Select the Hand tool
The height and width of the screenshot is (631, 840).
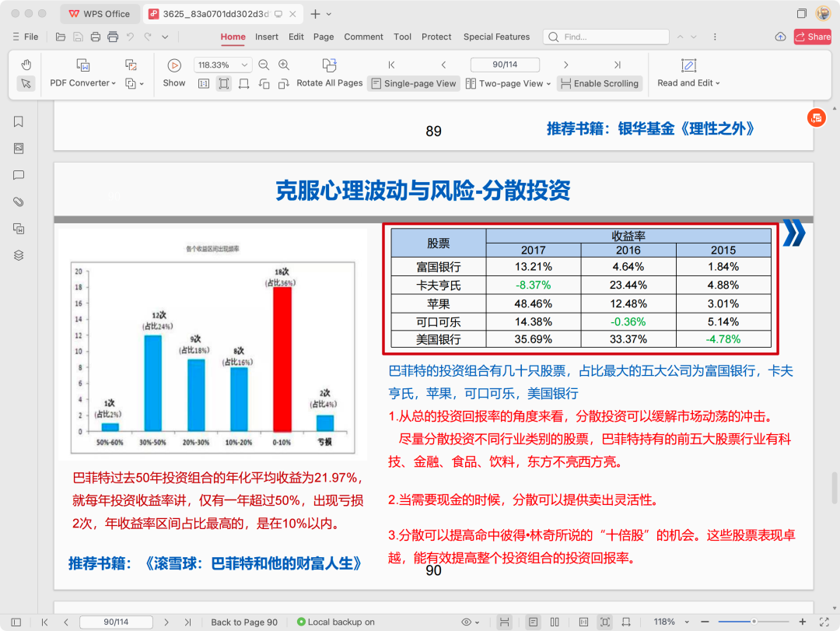point(26,65)
